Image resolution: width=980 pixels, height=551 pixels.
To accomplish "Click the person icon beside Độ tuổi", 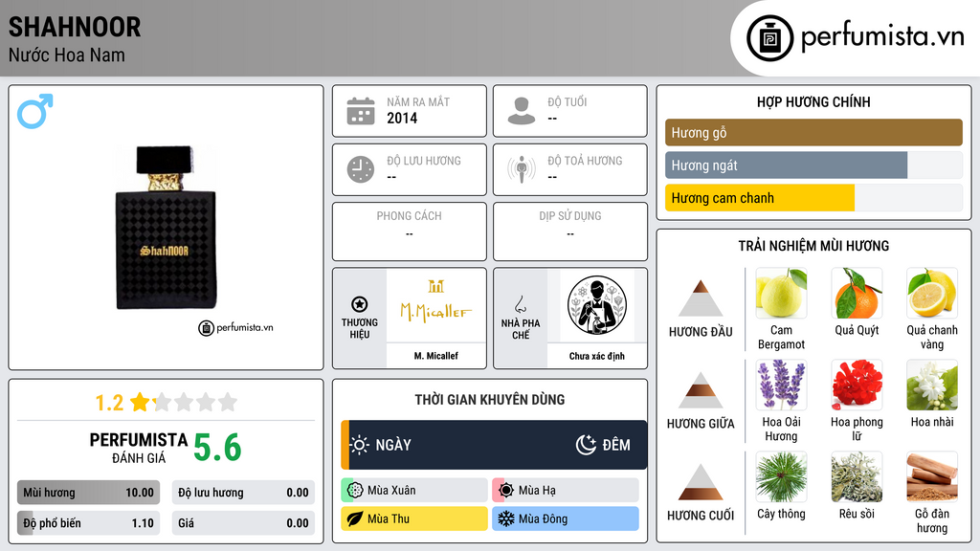I will [522, 111].
